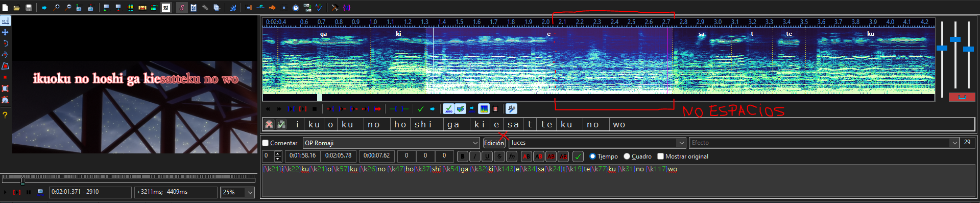Select the Cuadro radio button
This screenshot has width=980, height=203.
pos(627,156)
